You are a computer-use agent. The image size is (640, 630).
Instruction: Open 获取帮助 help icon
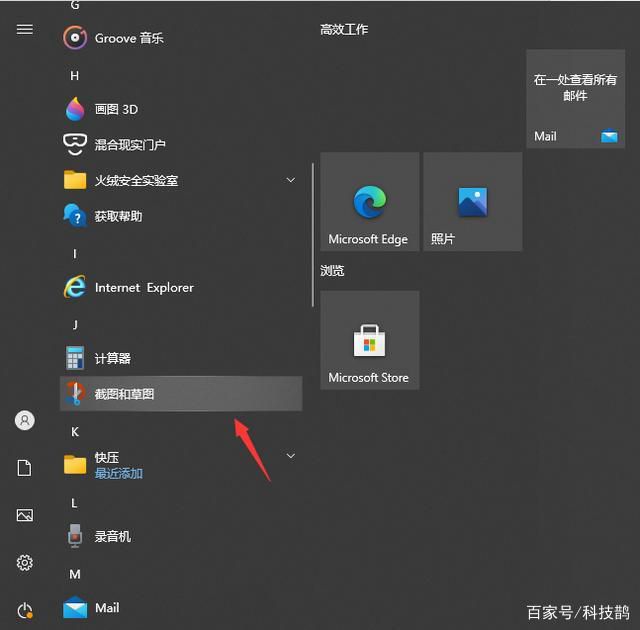tap(75, 215)
